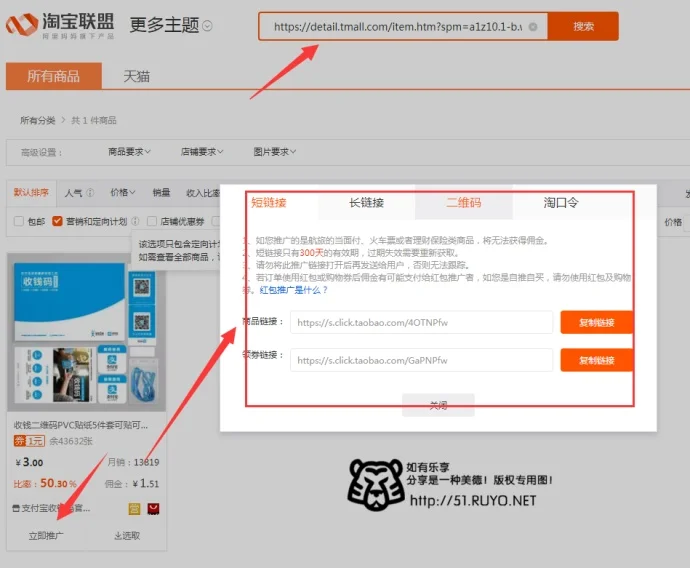This screenshot has width=690, height=568.
Task: Expand the 商品要求 dropdown
Action: pos(129,152)
